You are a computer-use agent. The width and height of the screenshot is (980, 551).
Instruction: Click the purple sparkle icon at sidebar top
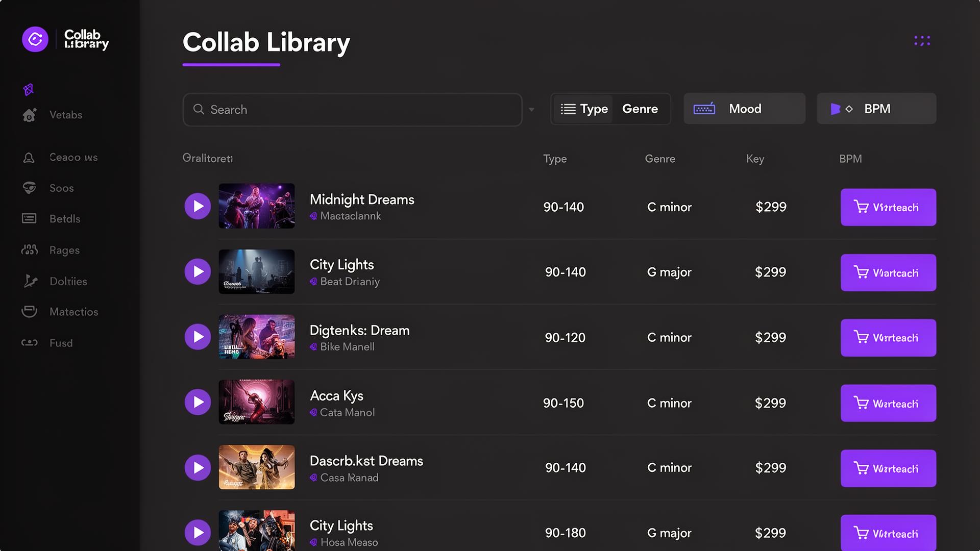click(x=29, y=89)
